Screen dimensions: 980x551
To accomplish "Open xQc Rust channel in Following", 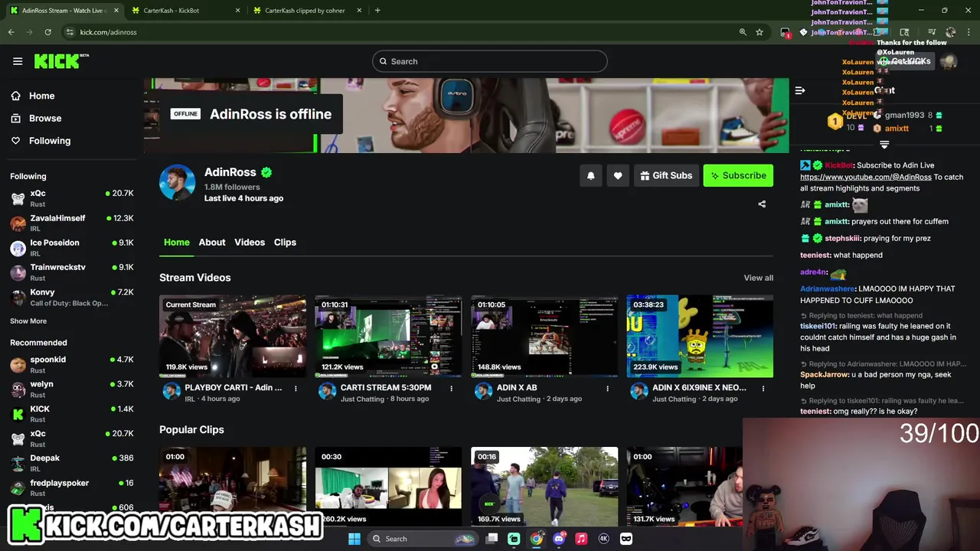I will (x=72, y=198).
